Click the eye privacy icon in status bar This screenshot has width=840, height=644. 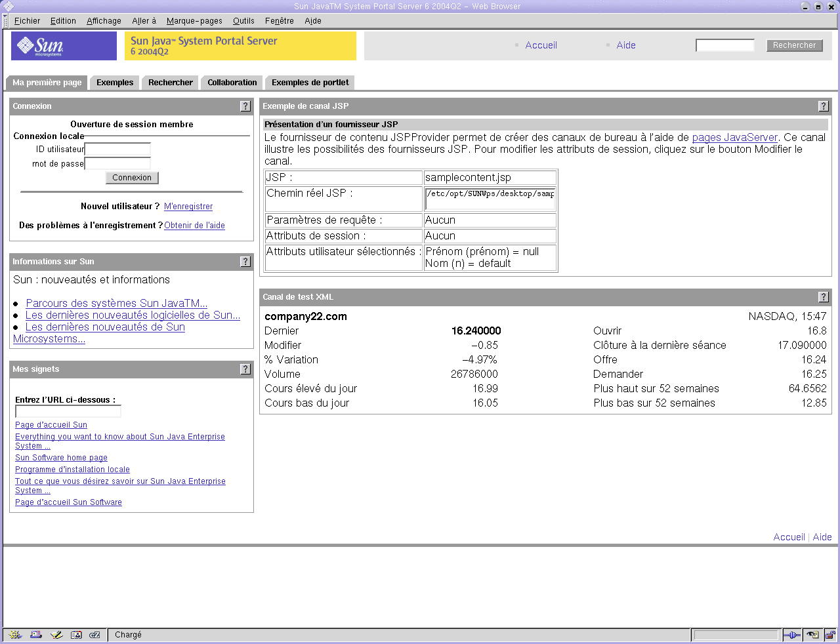[x=812, y=635]
